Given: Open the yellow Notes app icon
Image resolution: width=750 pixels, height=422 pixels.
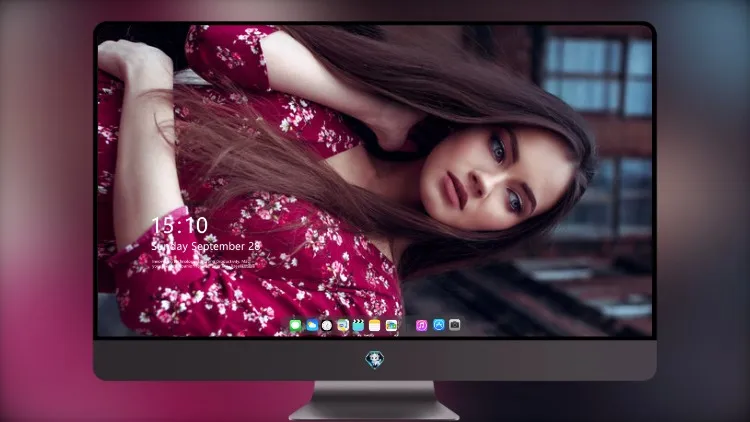Looking at the screenshot, I should [375, 325].
